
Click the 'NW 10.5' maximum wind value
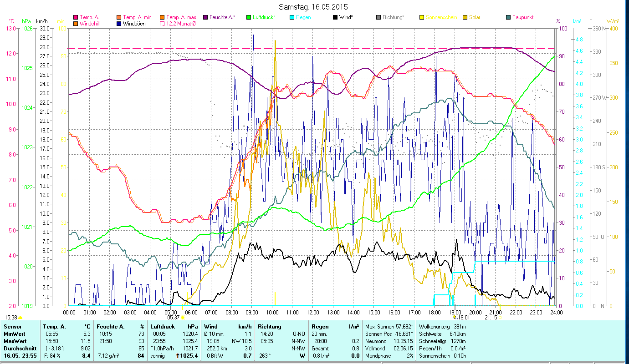click(x=242, y=341)
